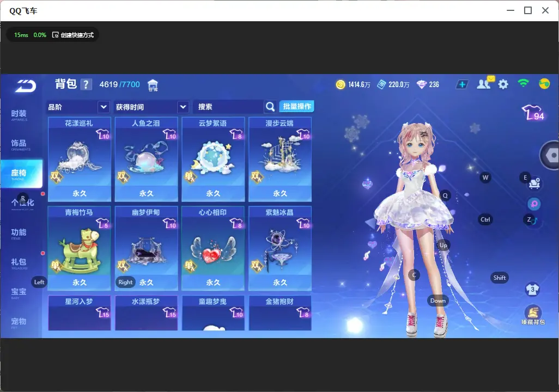Click the pink ring icon on right

(x=534, y=204)
